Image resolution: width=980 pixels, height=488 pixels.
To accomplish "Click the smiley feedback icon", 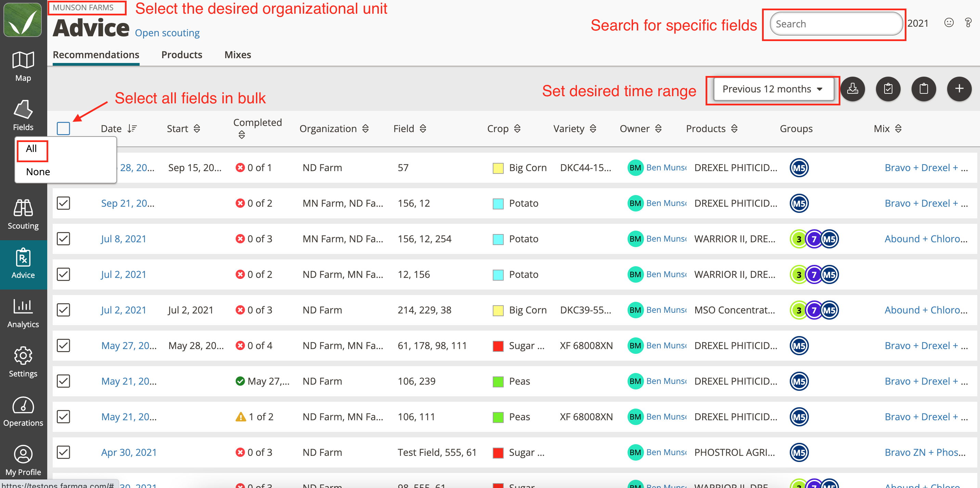I will click(x=949, y=23).
